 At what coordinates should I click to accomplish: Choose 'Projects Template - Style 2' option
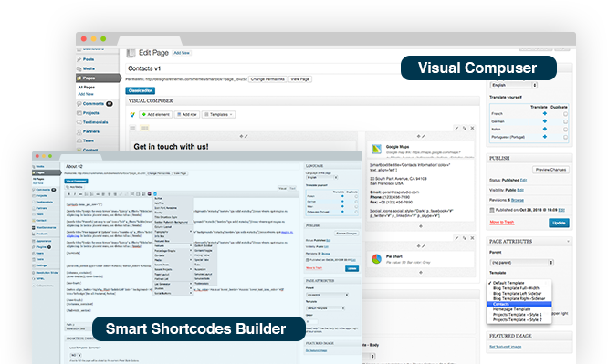[519, 320]
